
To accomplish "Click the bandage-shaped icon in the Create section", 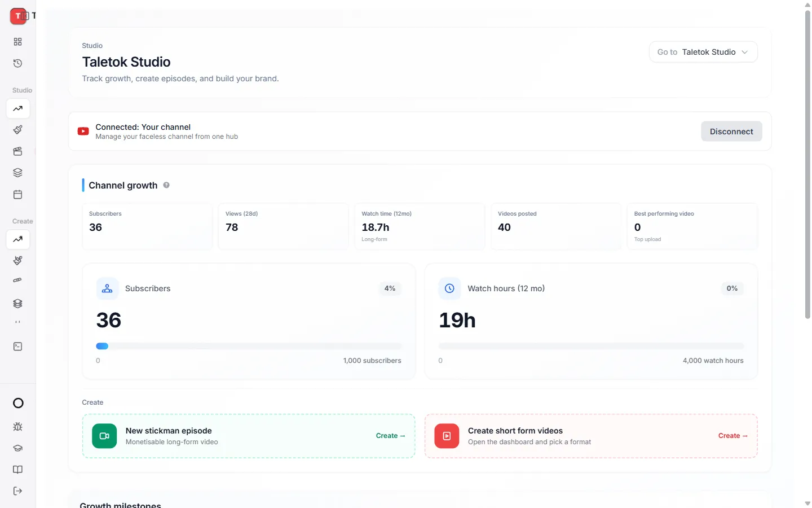I will pos(18,280).
